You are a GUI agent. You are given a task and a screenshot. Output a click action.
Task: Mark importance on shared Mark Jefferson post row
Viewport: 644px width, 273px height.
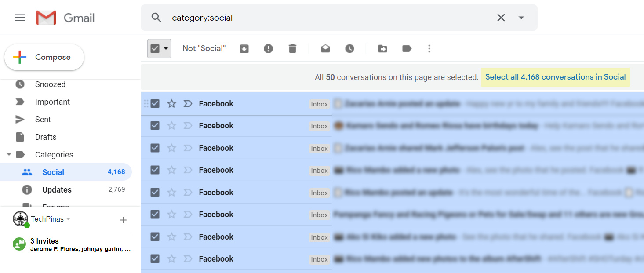188,148
